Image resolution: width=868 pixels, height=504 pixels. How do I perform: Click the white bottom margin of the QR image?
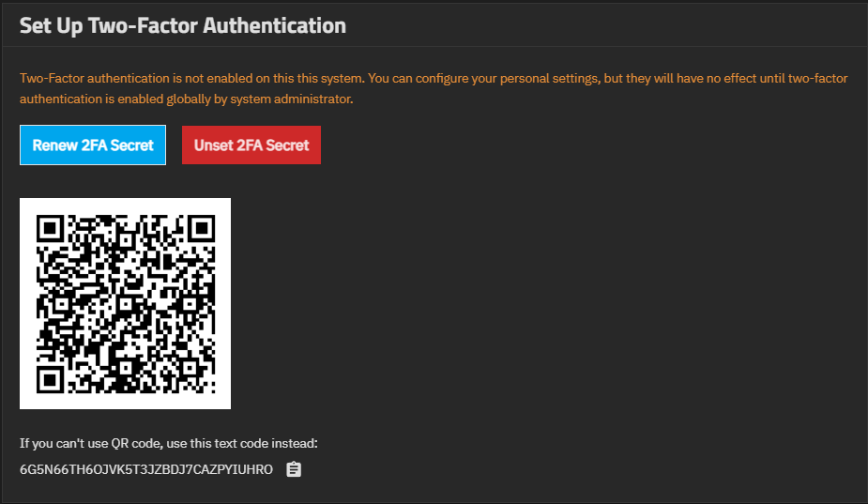125,402
